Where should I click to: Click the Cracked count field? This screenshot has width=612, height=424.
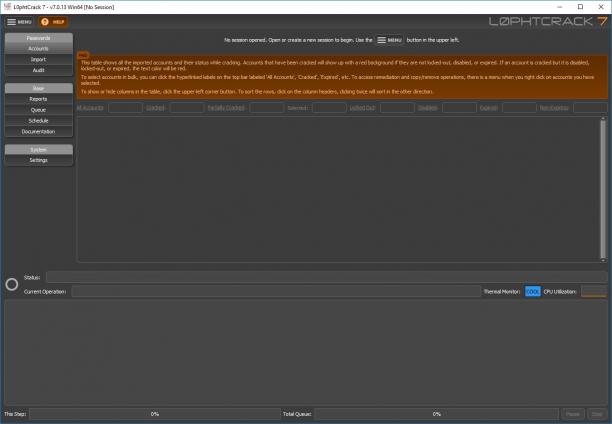[187, 108]
